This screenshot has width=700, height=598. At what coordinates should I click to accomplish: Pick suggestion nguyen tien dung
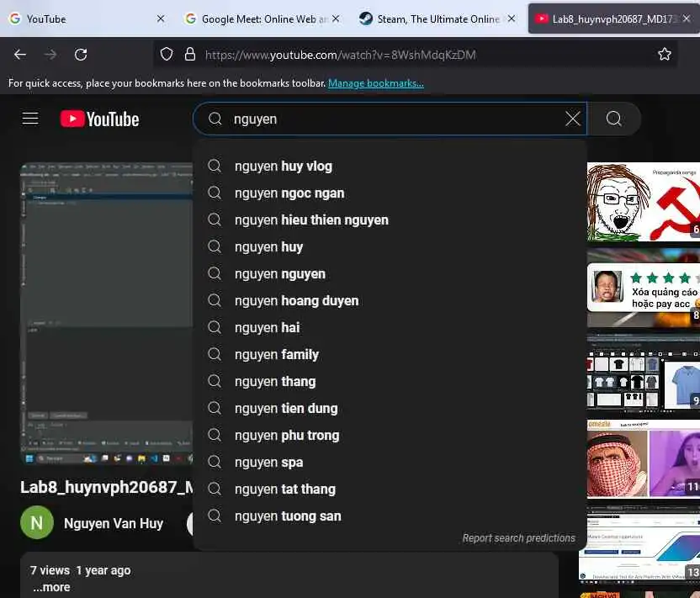point(390,408)
